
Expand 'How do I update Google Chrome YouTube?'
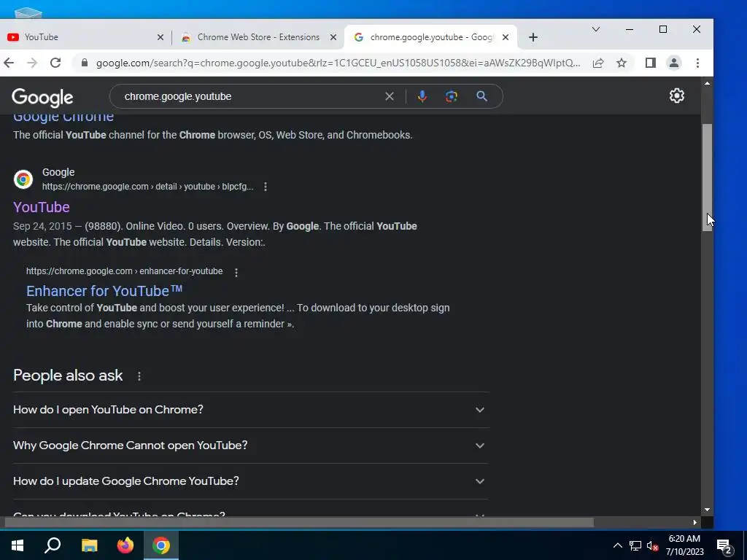pos(251,481)
